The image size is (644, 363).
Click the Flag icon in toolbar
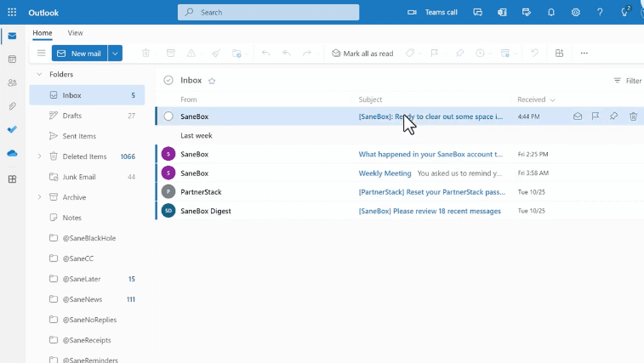(x=434, y=53)
